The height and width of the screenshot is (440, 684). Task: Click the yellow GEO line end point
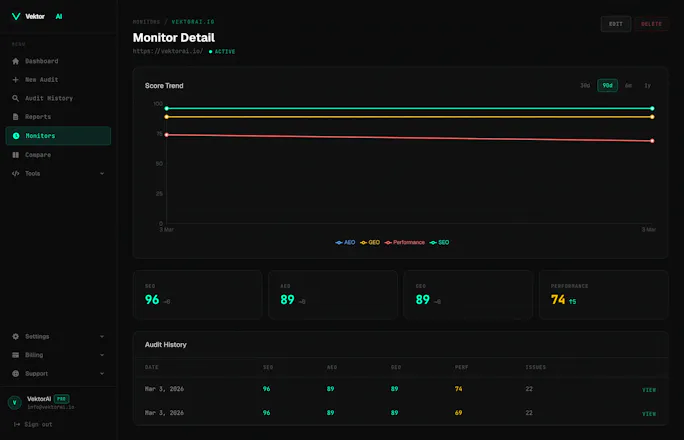click(652, 117)
